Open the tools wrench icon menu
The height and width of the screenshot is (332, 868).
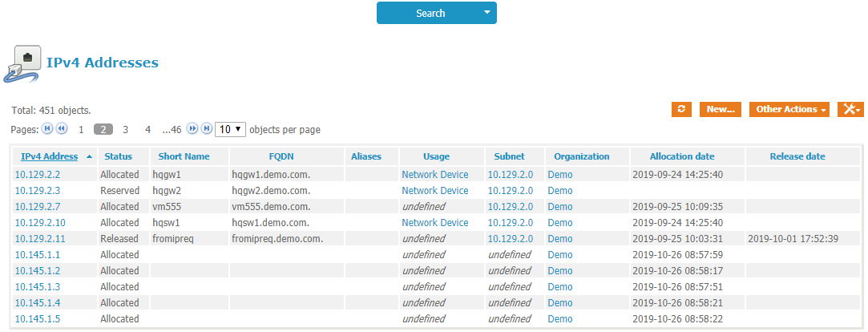(850, 110)
